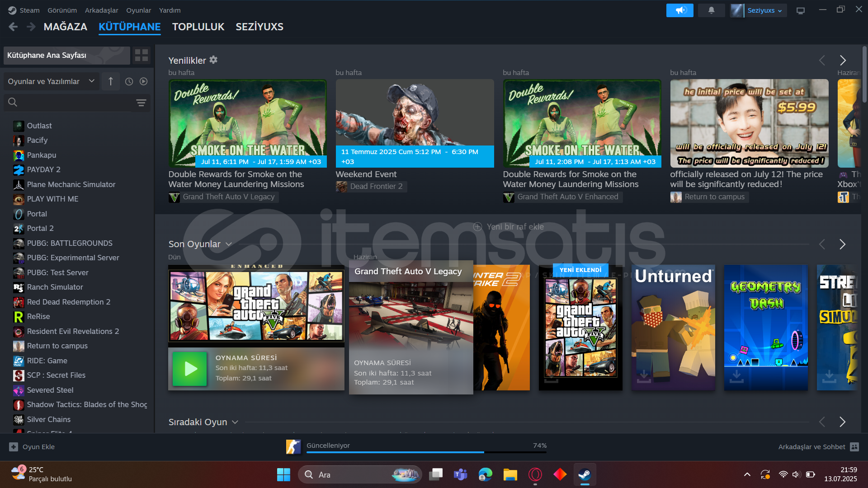
Task: Click the download icon on Geometry Dash
Action: click(x=736, y=376)
